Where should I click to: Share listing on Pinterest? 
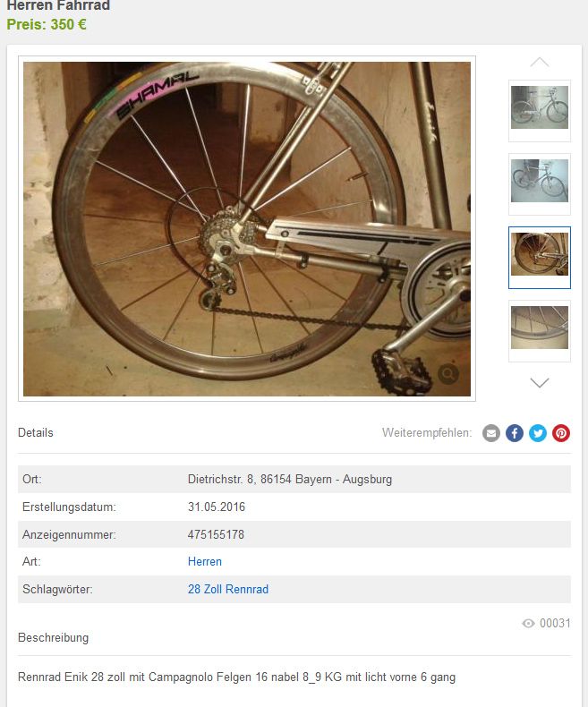[x=561, y=433]
